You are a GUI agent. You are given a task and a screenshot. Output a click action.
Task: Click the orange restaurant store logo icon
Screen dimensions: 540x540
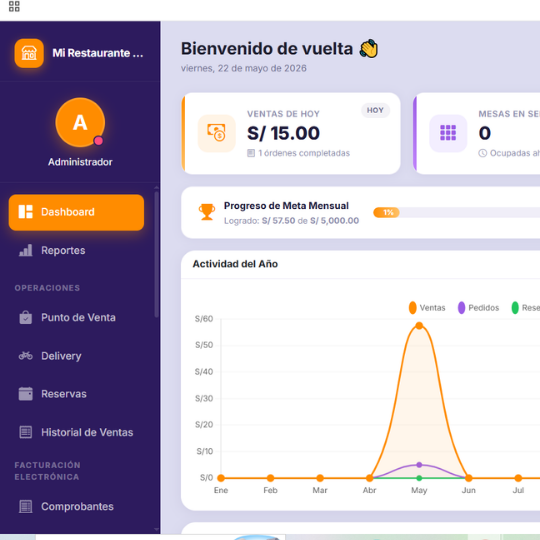click(x=29, y=53)
